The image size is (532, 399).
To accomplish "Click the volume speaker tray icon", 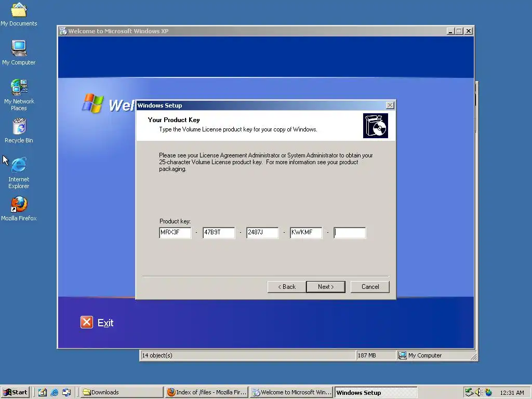I will tap(478, 392).
